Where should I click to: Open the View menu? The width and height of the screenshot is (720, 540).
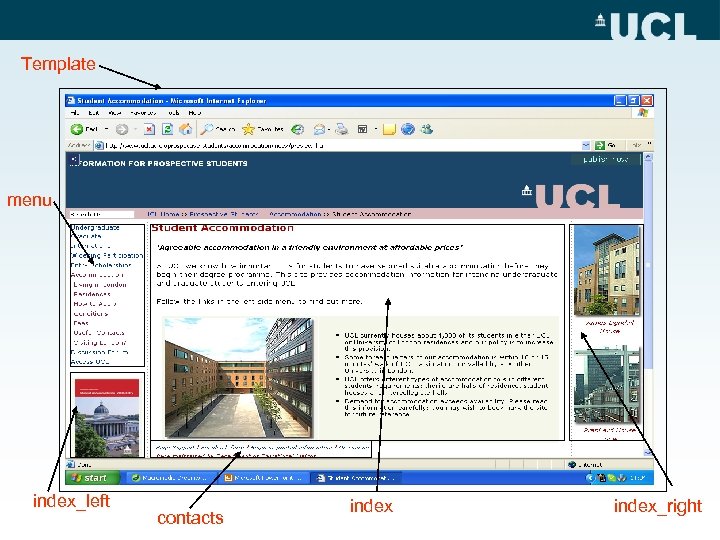(x=115, y=112)
